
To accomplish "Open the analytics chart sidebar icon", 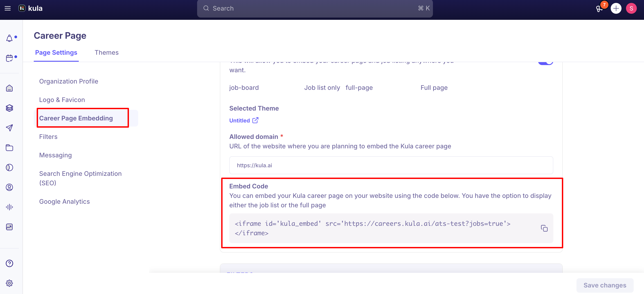I will pos(9,227).
